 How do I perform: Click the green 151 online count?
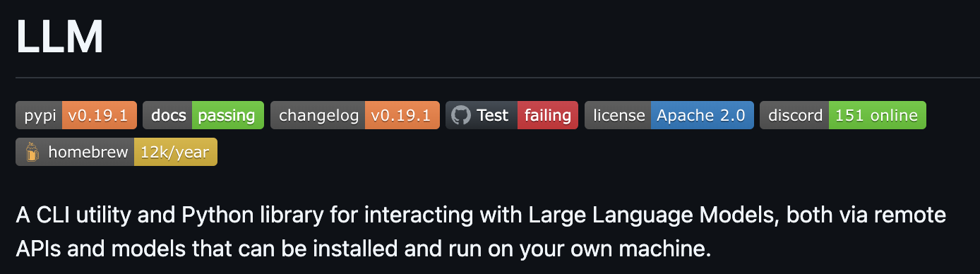[x=878, y=115]
